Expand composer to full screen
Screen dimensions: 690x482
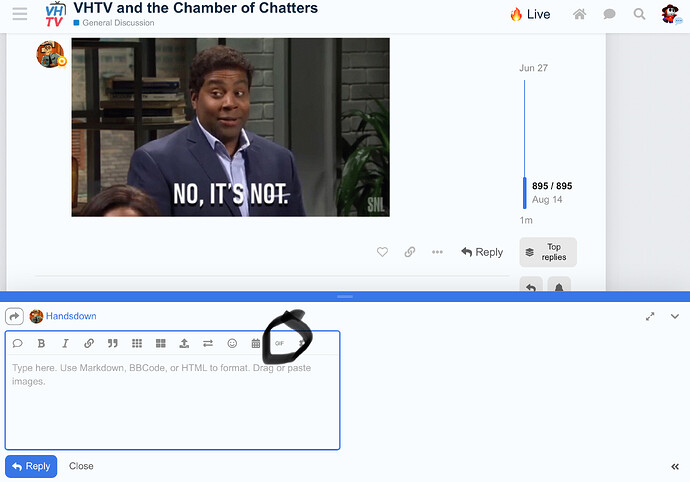click(650, 316)
